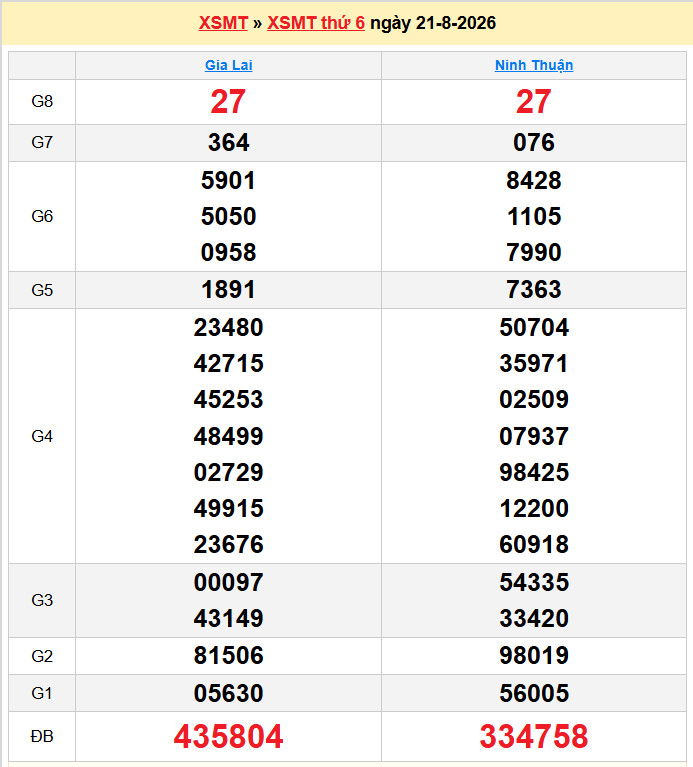
Task: Click the G8 row label
Action: pos(42,101)
